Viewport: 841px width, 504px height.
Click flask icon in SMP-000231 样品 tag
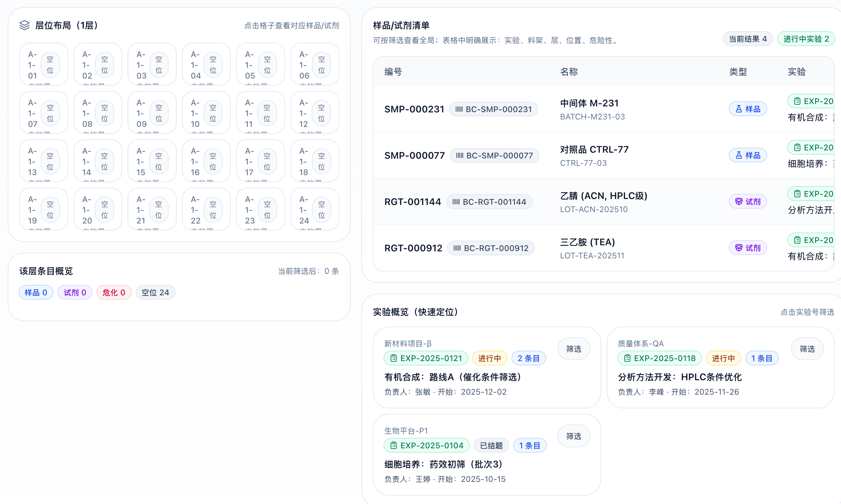coord(739,109)
